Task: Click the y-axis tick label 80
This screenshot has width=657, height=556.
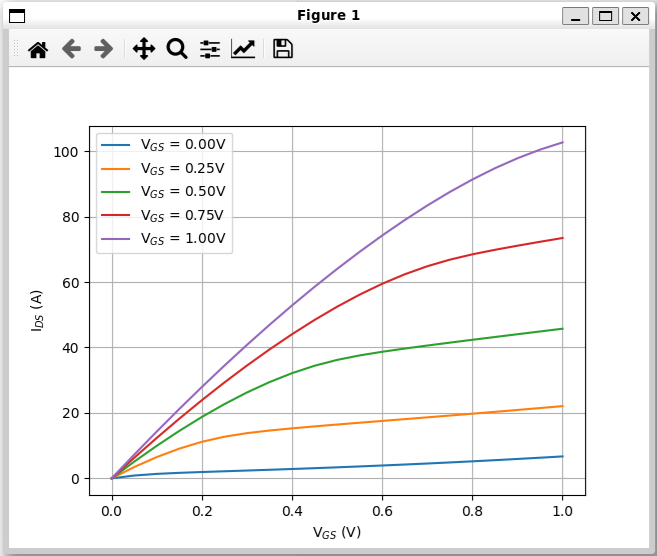Action: [x=70, y=217]
